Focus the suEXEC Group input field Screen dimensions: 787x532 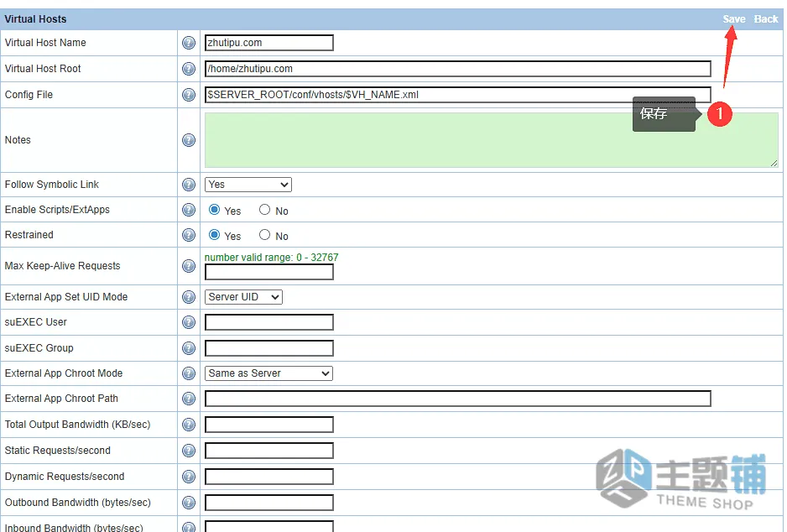coord(269,348)
